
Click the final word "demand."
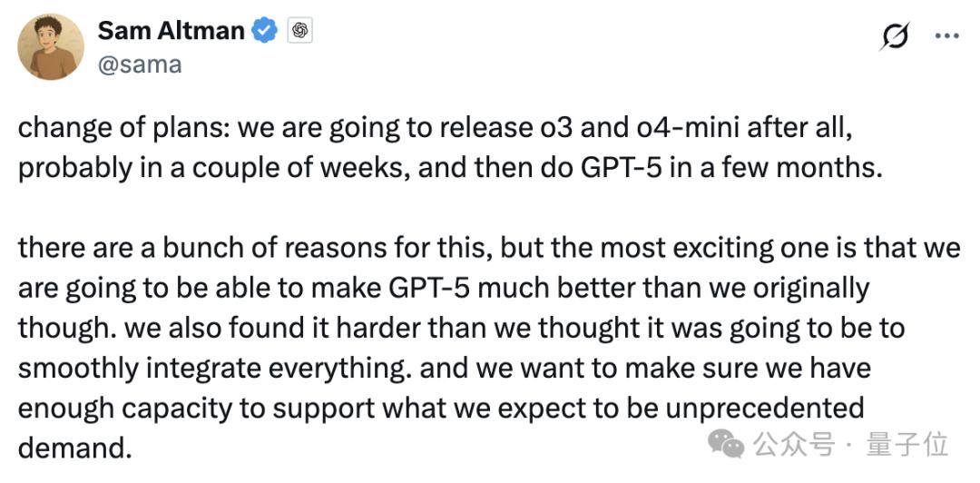[70, 447]
